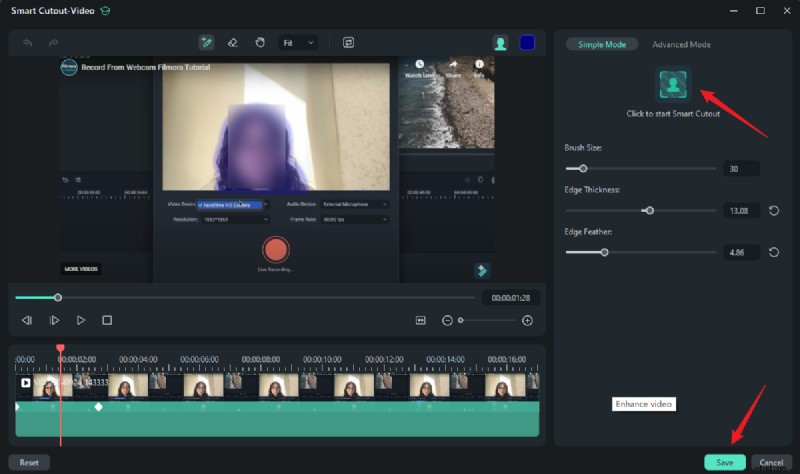This screenshot has width=800, height=474.
Task: Click the Brush Size value field
Action: (741, 169)
